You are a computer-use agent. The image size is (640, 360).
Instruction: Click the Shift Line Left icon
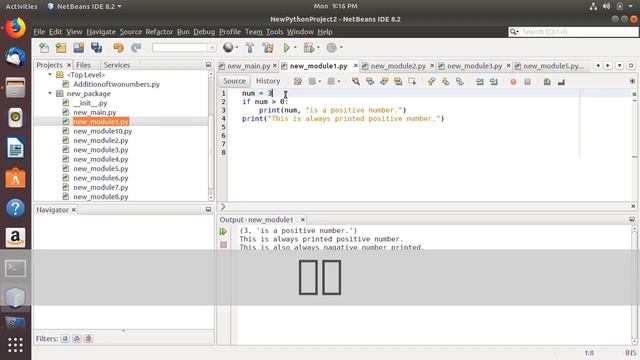pyautogui.click(x=480, y=82)
